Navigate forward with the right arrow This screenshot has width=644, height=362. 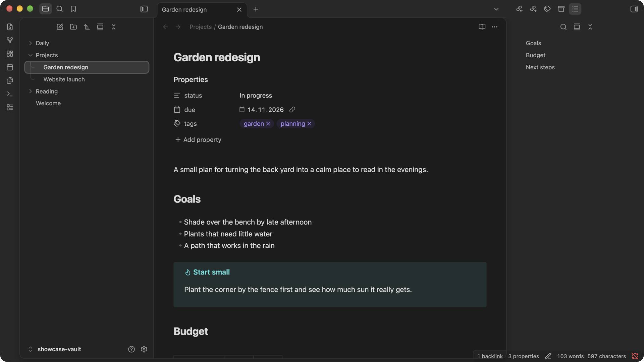178,27
